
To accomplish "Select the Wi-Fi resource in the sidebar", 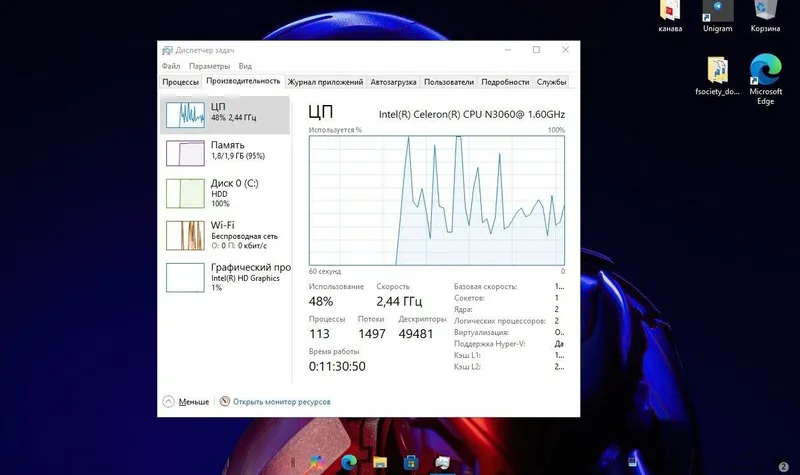I will [225, 235].
